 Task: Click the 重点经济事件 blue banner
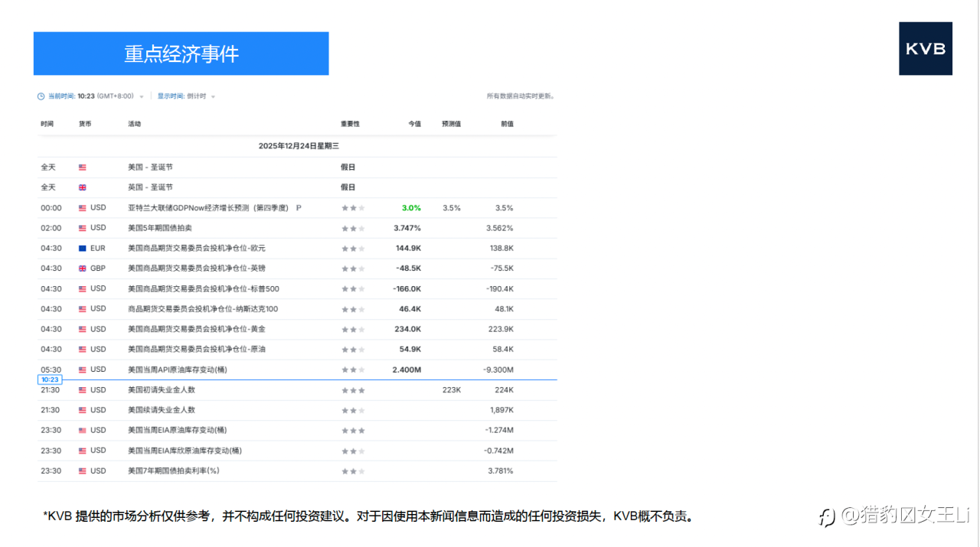coord(181,54)
